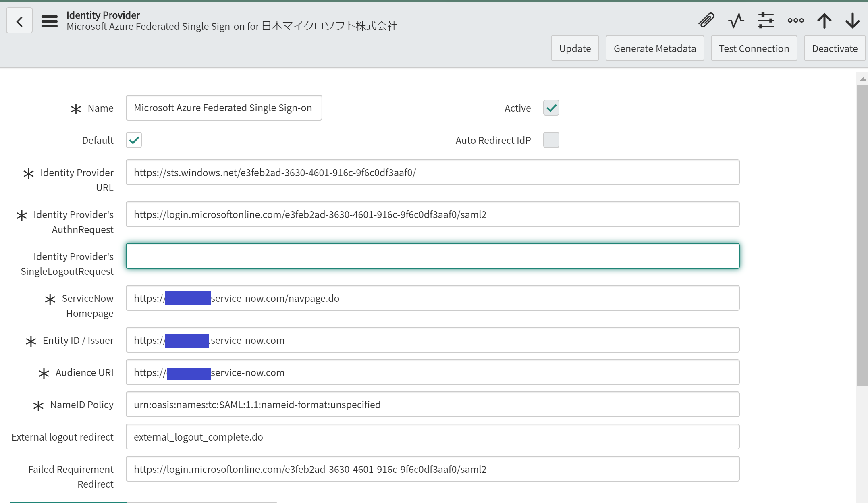The image size is (868, 503).
Task: Open the three-dots more options icon
Action: click(x=795, y=20)
